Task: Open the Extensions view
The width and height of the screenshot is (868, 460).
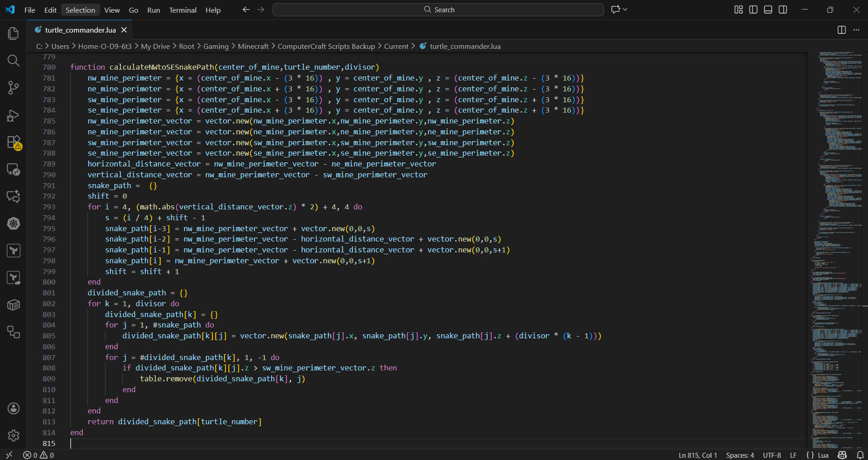Action: (x=14, y=142)
